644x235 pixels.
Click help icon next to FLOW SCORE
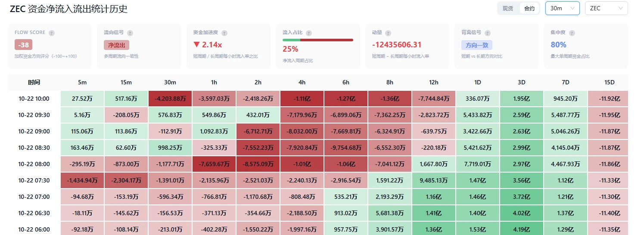pyautogui.click(x=52, y=33)
